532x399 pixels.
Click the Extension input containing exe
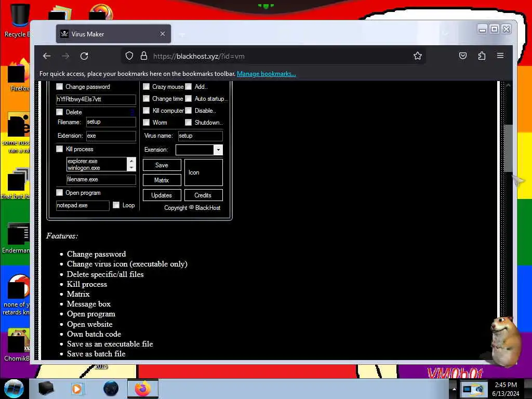point(111,136)
